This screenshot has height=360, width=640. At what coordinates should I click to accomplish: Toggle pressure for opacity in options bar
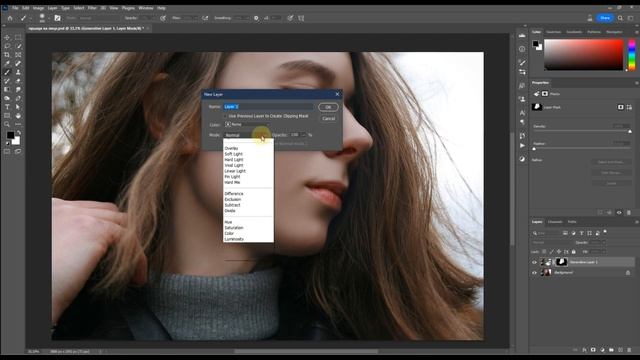(x=163, y=18)
